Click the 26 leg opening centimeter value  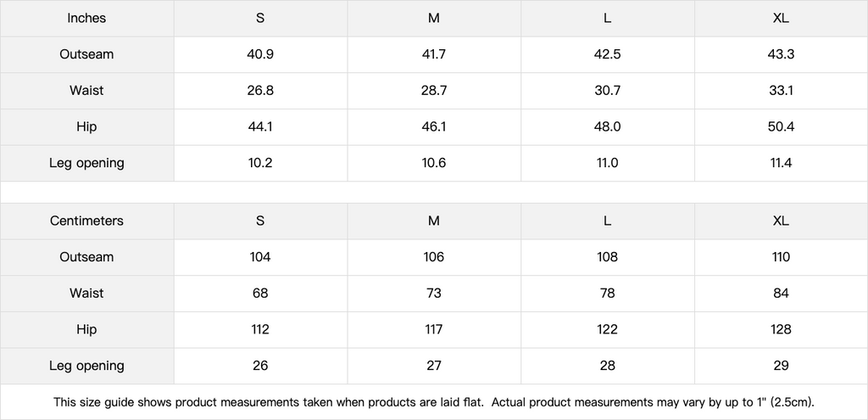[260, 366]
